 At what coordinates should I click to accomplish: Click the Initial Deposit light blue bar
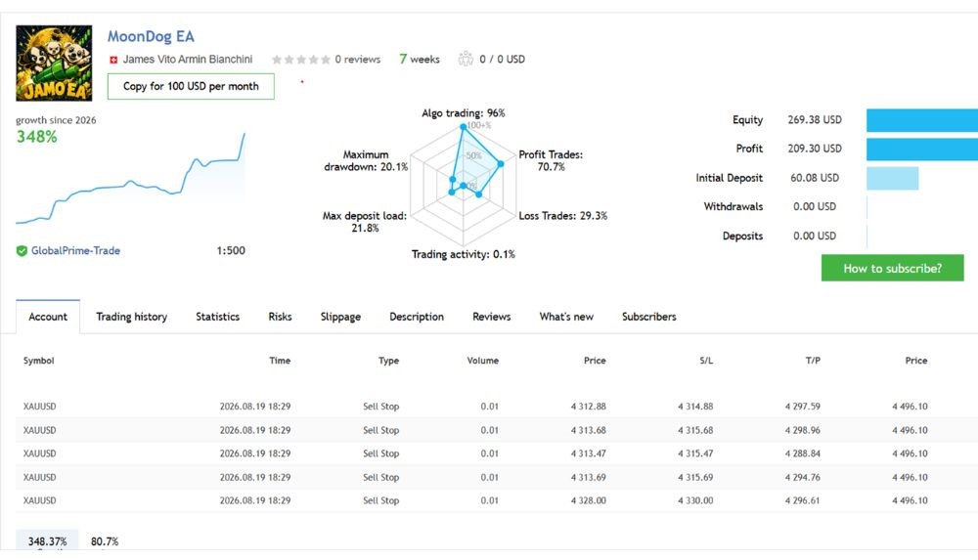coord(893,178)
